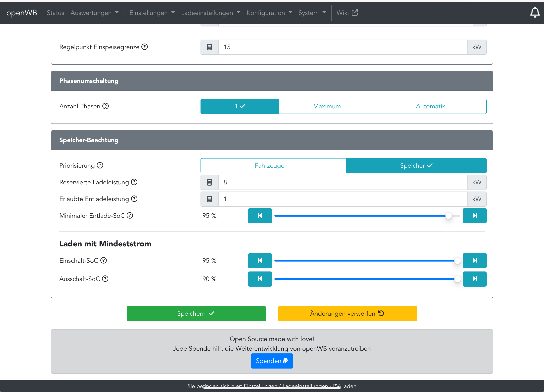
Task: Show Priorisierung help tooltip
Action: pos(100,165)
